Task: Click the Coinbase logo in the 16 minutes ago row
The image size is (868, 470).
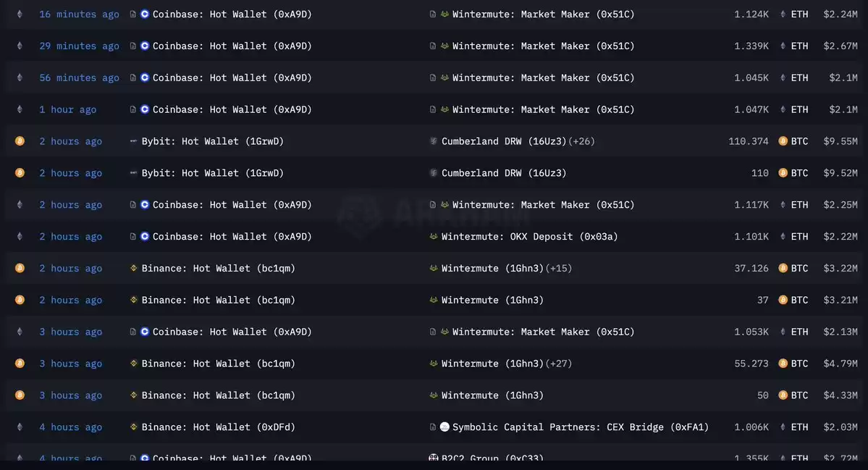Action: click(145, 14)
